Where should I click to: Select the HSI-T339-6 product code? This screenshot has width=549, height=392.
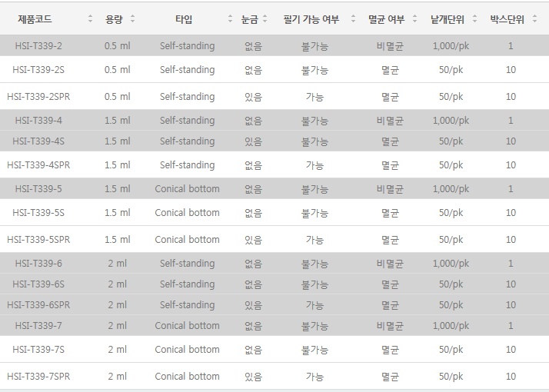pyautogui.click(x=38, y=264)
